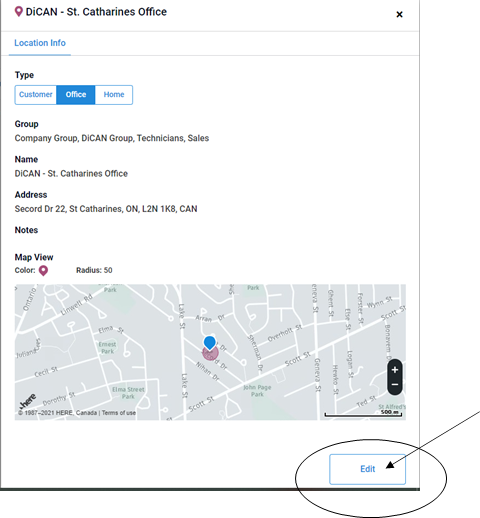Open the Location Info tab
The width and height of the screenshot is (480, 518).
tap(40, 43)
